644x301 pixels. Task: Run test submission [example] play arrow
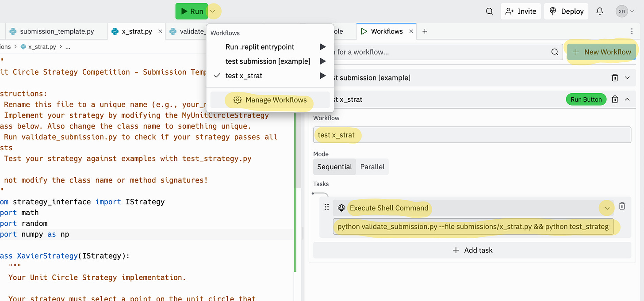[322, 61]
